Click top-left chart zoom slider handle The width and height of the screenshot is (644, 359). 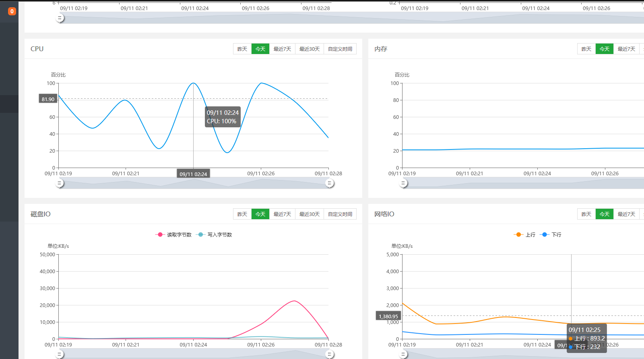[60, 18]
